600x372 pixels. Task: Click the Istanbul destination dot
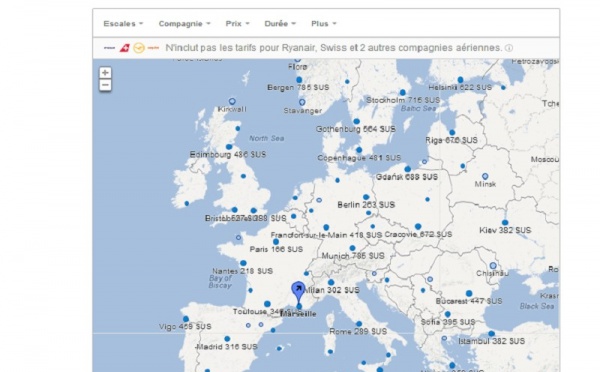tap(491, 334)
